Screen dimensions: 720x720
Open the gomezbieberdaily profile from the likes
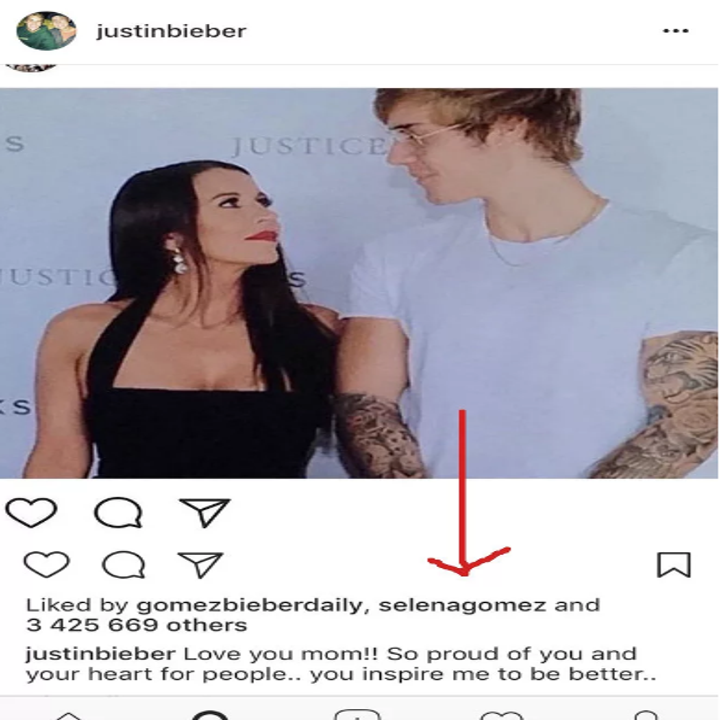click(x=250, y=605)
